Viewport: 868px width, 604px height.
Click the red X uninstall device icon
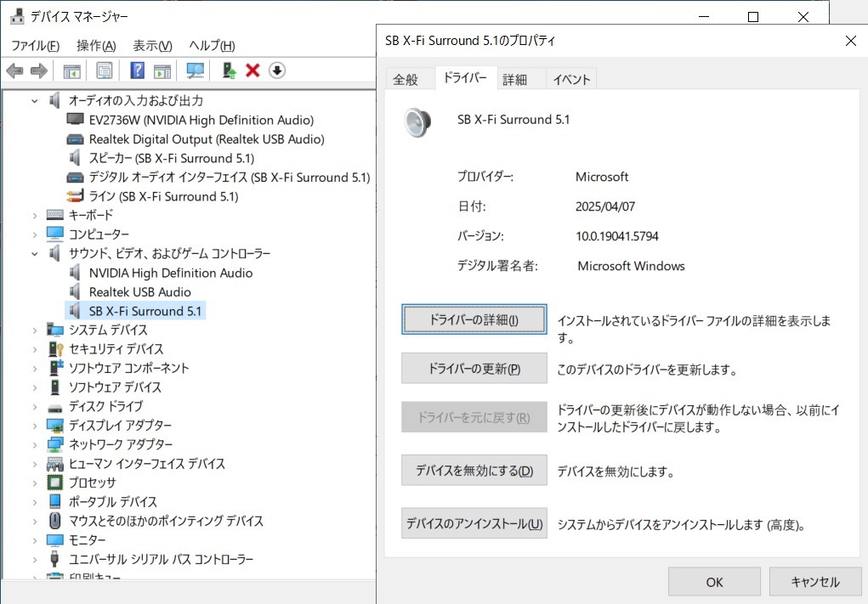(253, 71)
